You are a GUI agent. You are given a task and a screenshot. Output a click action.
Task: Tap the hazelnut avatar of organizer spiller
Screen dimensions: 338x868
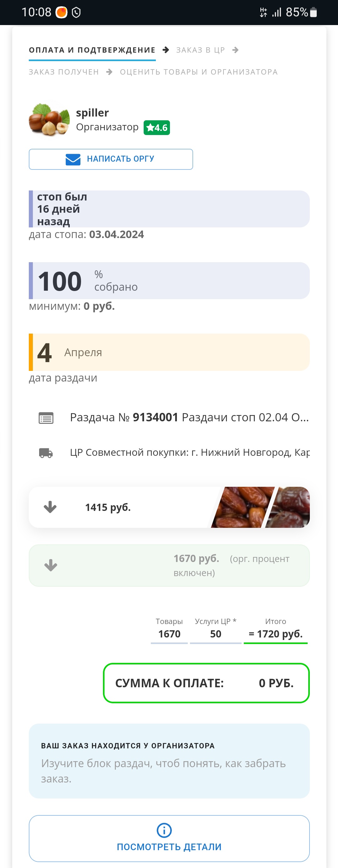[49, 120]
